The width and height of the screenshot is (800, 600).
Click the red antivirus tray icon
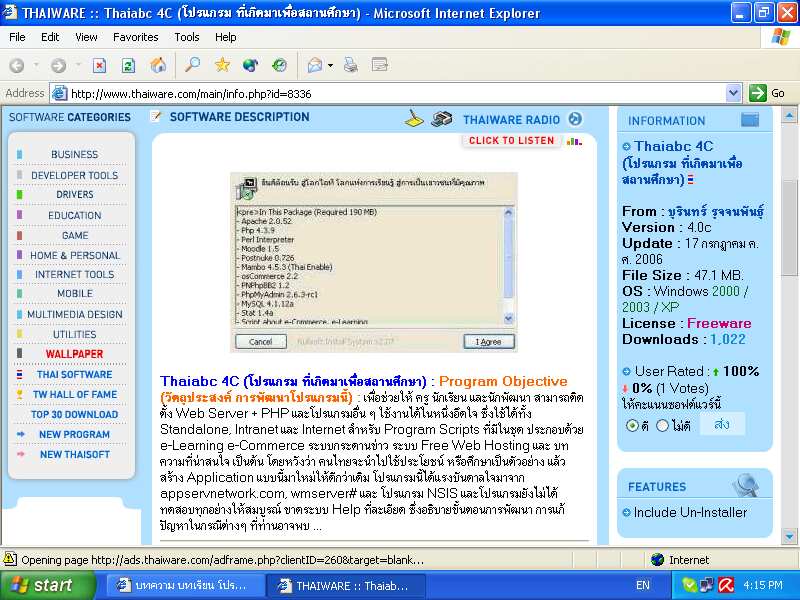click(726, 585)
